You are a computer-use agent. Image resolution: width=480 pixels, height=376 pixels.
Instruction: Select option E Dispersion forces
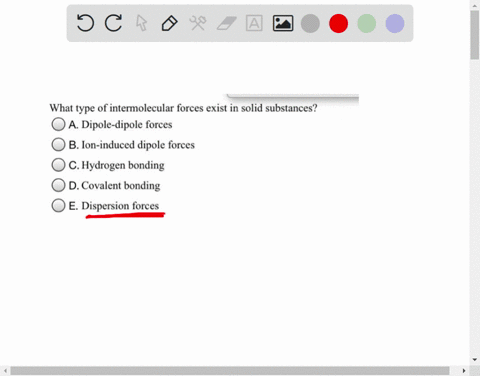pos(58,205)
